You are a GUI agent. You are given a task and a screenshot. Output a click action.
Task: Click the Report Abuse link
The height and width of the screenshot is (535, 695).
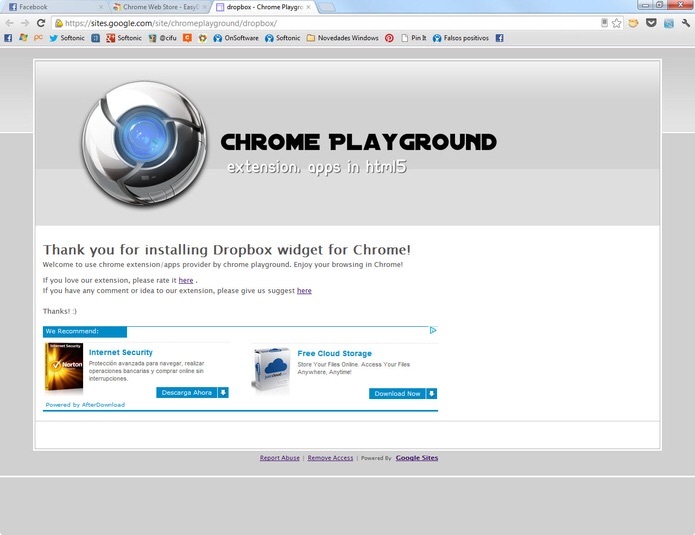tap(280, 458)
